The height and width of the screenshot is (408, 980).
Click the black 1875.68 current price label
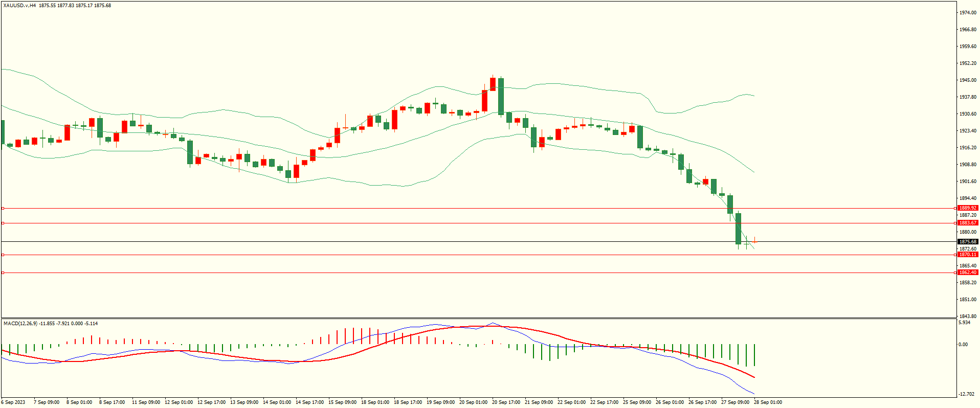click(x=967, y=242)
